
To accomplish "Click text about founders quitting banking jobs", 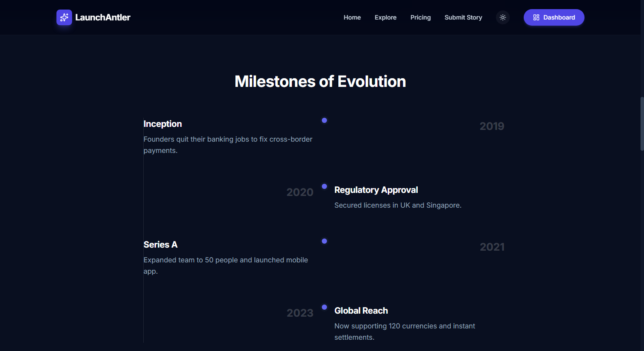I will 228,145.
